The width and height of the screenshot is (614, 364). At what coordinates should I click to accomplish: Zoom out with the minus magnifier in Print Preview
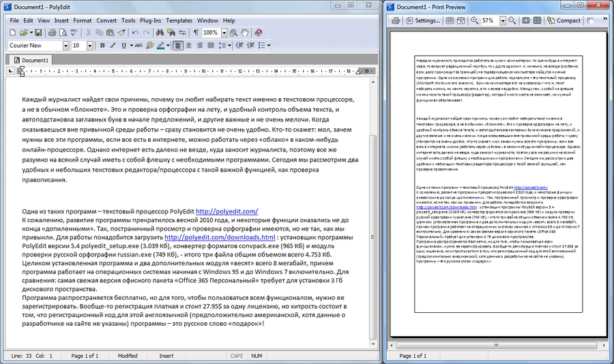pos(512,20)
